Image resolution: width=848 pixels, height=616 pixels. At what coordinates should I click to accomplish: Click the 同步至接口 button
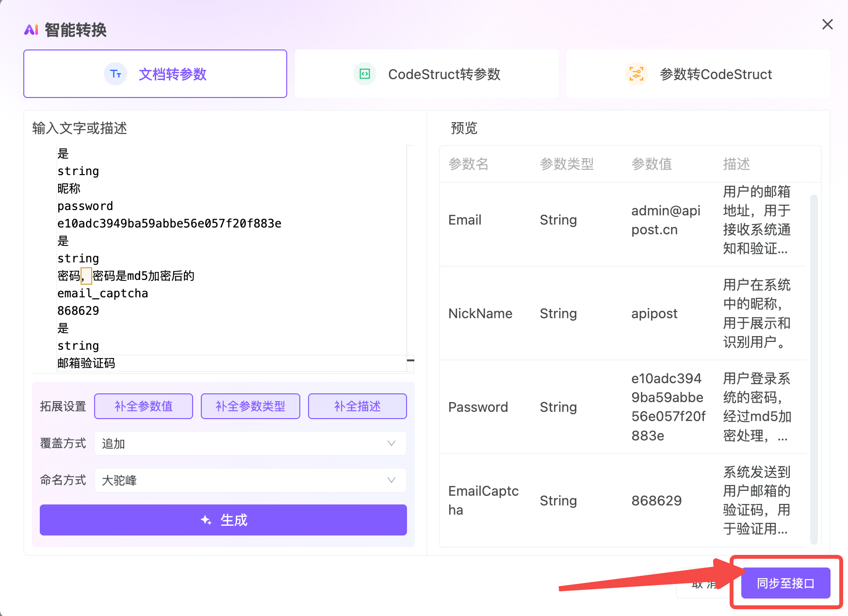[785, 584]
